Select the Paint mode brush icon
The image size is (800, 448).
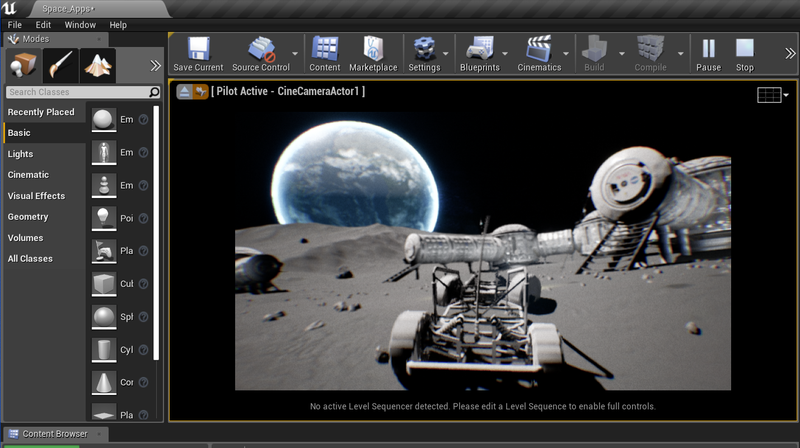click(59, 65)
